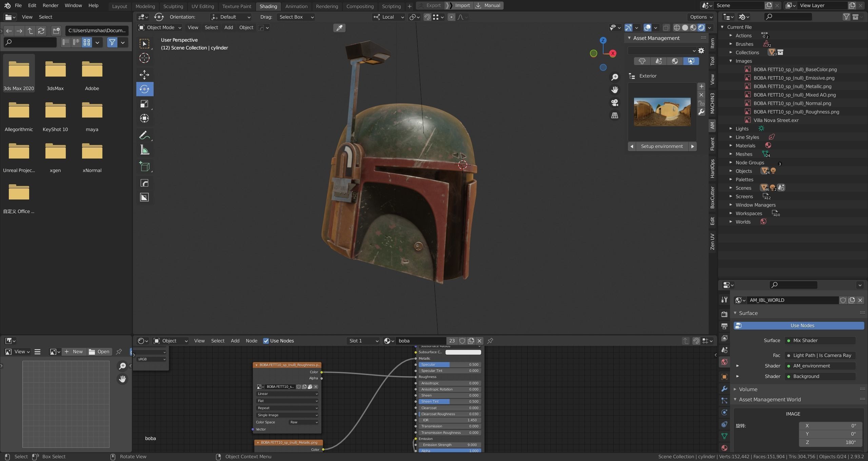
Task: Open the Material properties tab icon
Action: [x=724, y=448]
